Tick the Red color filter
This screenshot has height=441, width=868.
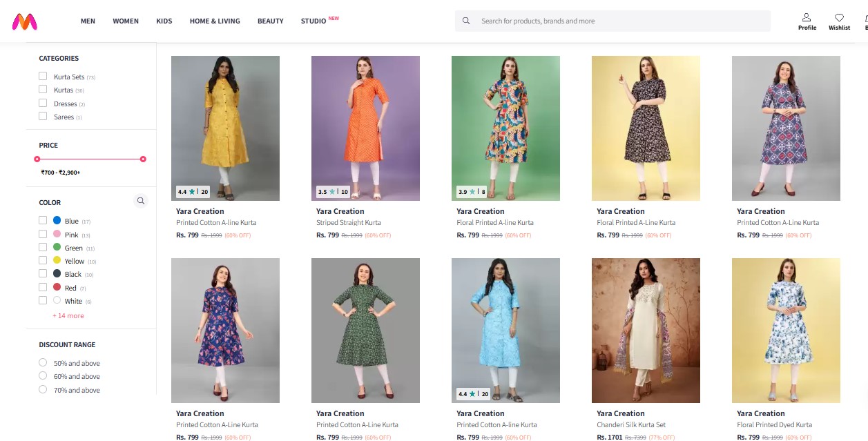(43, 288)
